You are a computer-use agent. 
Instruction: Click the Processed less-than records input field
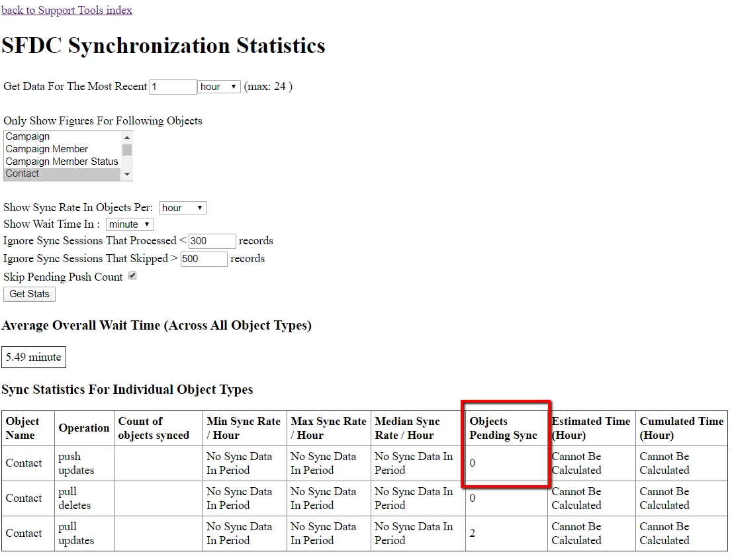click(x=212, y=241)
